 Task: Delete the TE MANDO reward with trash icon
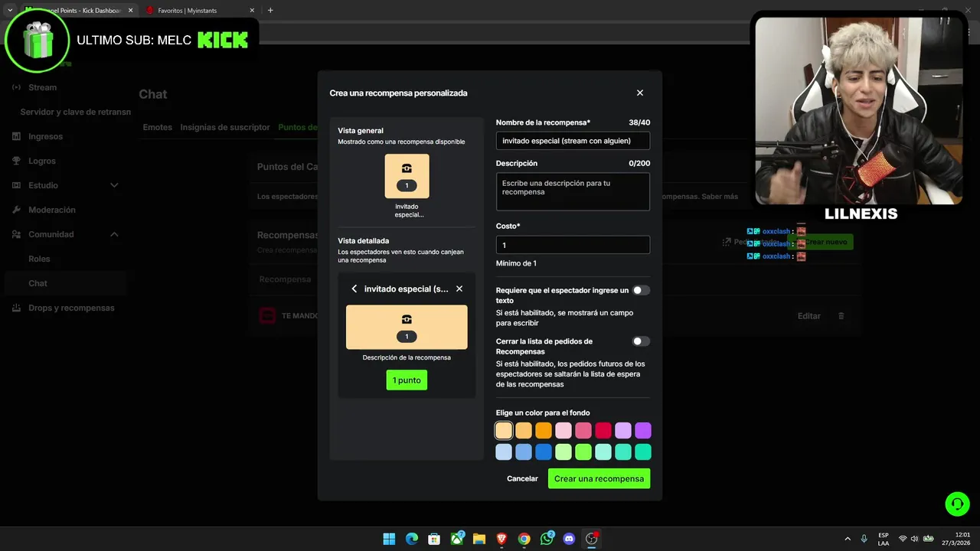click(841, 316)
